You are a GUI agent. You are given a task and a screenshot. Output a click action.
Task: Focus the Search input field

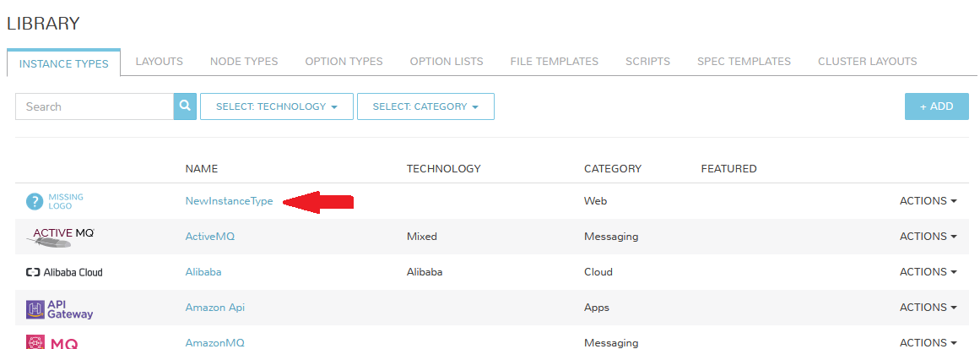(95, 106)
